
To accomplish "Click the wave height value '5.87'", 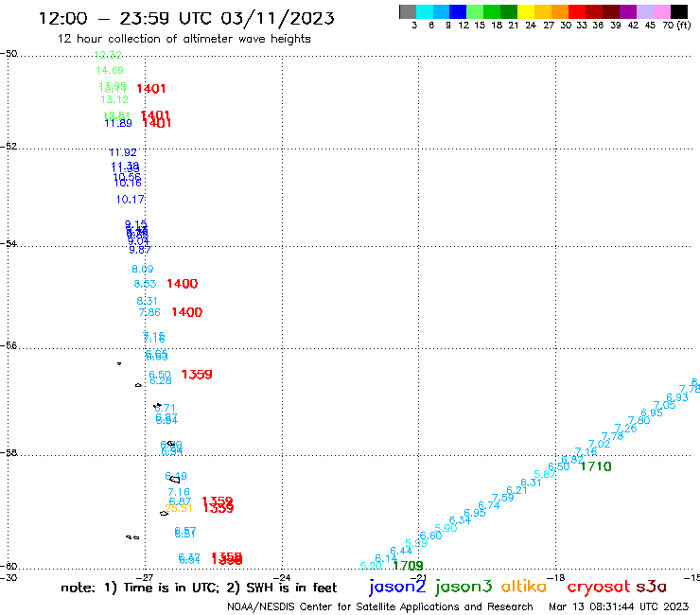I will click(x=545, y=474).
